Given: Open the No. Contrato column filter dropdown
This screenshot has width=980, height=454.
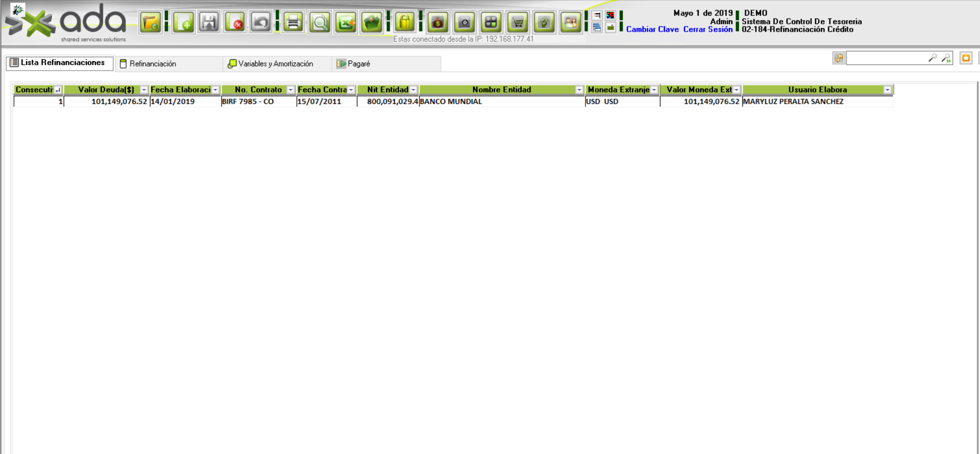Looking at the screenshot, I should [x=290, y=90].
